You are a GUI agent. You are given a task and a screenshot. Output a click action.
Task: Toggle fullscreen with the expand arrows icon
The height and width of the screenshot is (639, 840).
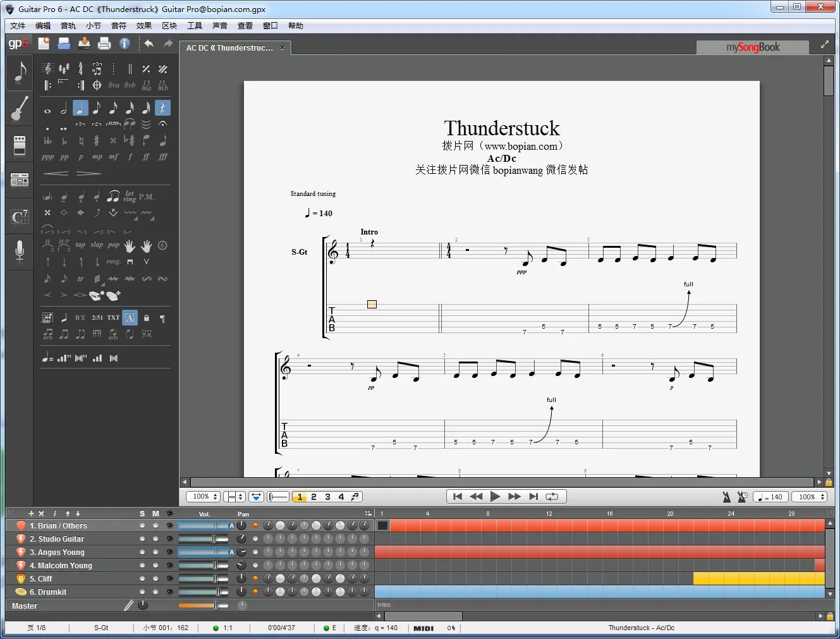click(824, 44)
